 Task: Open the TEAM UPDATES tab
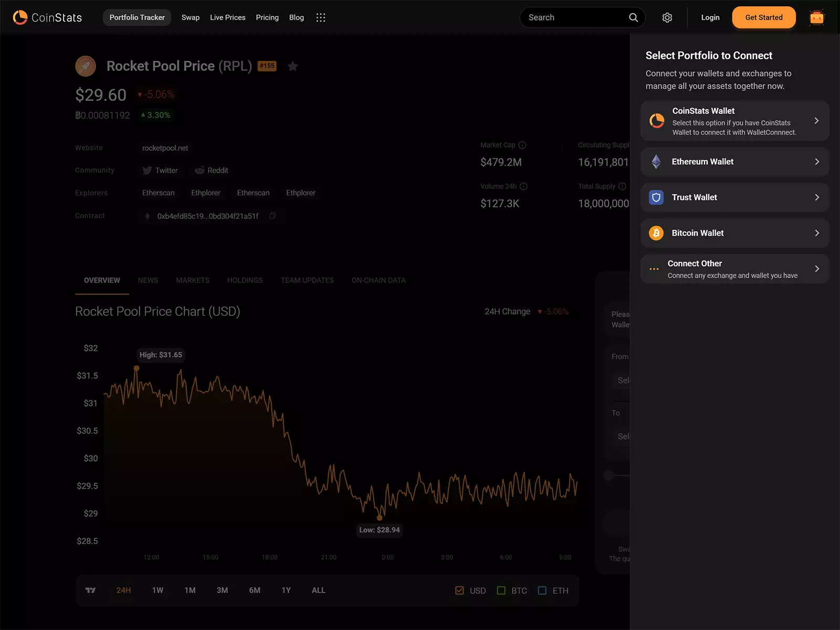click(307, 280)
